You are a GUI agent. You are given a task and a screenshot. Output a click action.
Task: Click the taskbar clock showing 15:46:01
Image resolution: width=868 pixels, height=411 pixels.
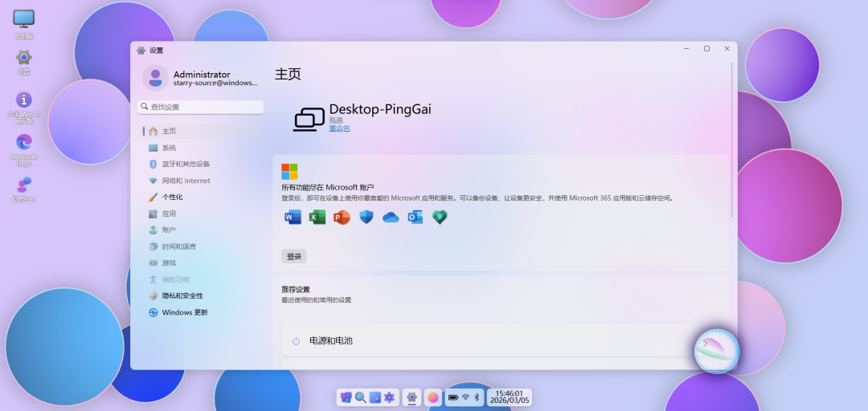pyautogui.click(x=510, y=397)
